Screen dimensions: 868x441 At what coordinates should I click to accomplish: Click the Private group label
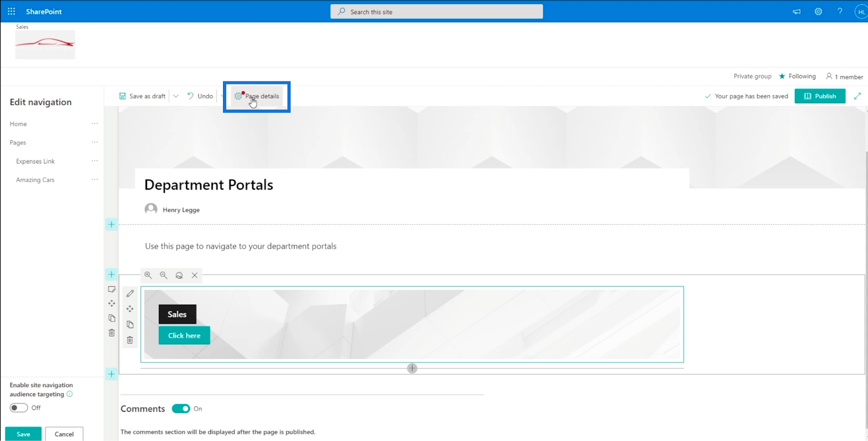[x=752, y=77]
